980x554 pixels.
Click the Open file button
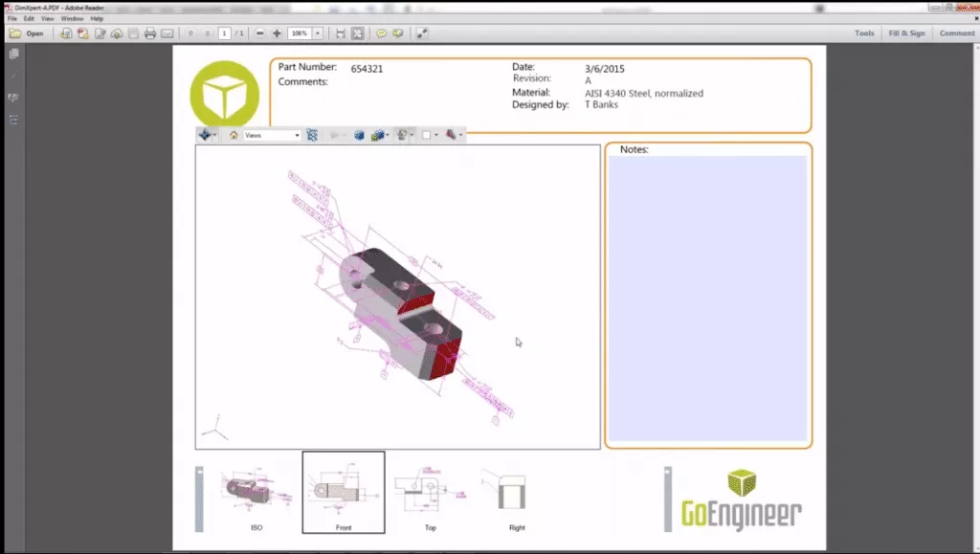[26, 33]
